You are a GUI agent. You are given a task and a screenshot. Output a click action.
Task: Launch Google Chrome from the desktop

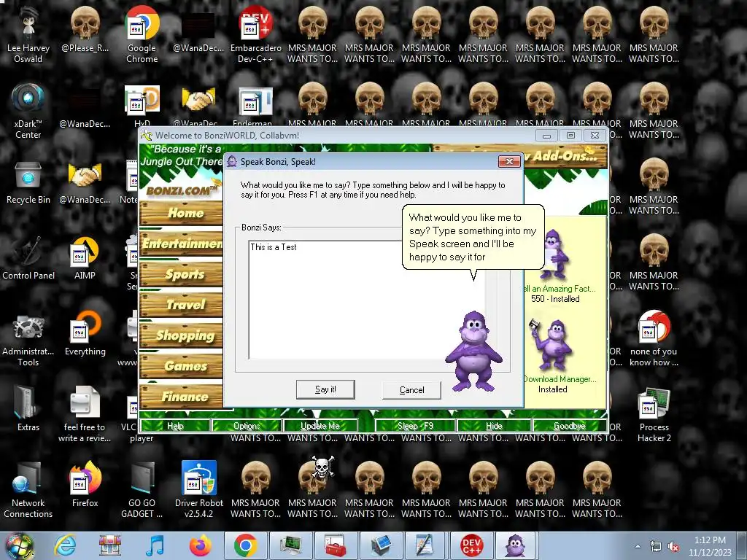click(142, 35)
